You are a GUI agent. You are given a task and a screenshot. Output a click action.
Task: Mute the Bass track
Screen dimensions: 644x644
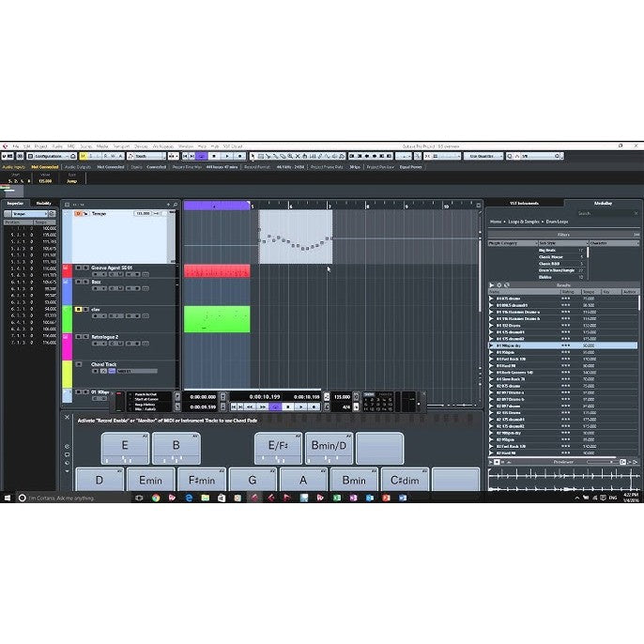coord(78,282)
